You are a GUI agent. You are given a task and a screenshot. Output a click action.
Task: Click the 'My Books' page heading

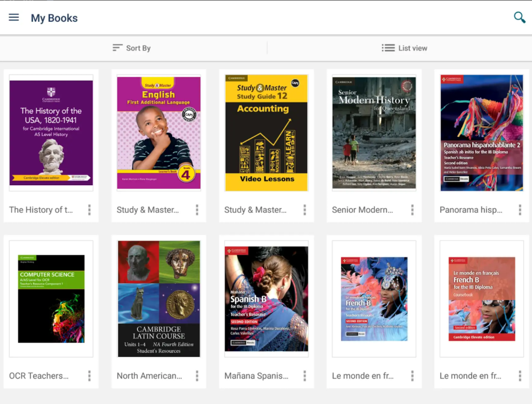click(x=54, y=18)
